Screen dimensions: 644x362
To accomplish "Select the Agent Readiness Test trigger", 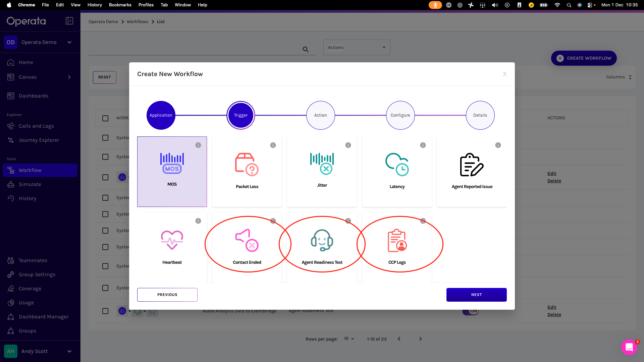I will pyautogui.click(x=322, y=247).
